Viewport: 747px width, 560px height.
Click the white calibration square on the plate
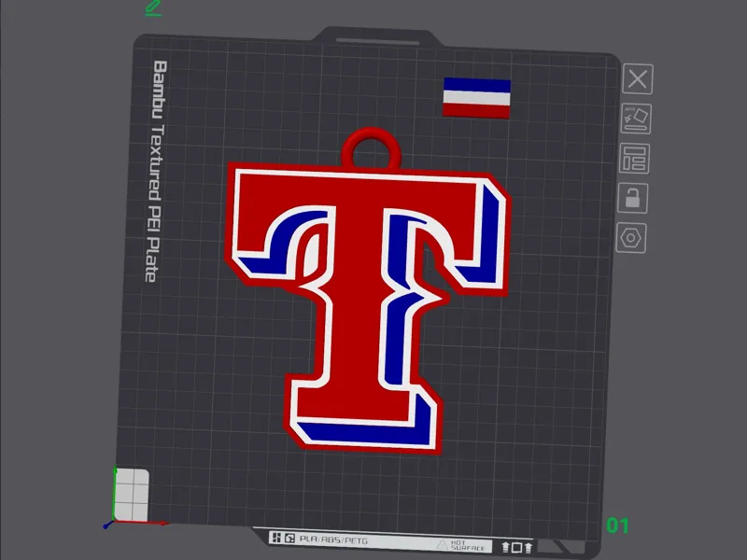132,495
